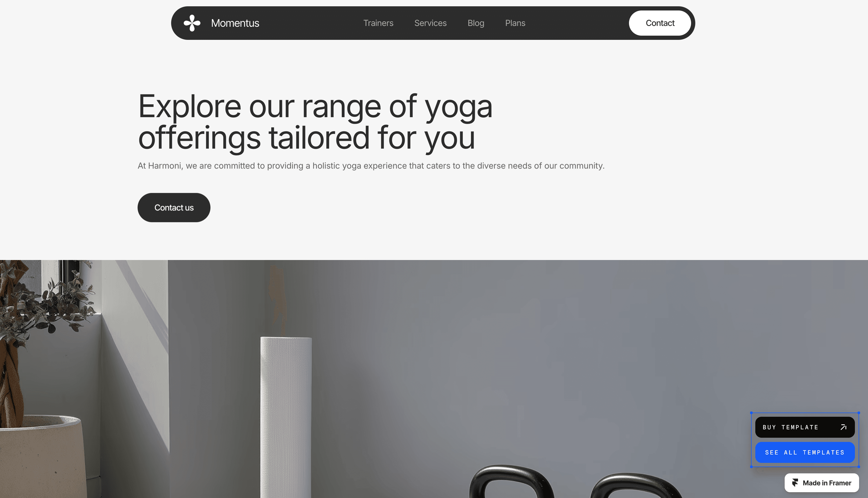Open the Plans navigation link

515,23
